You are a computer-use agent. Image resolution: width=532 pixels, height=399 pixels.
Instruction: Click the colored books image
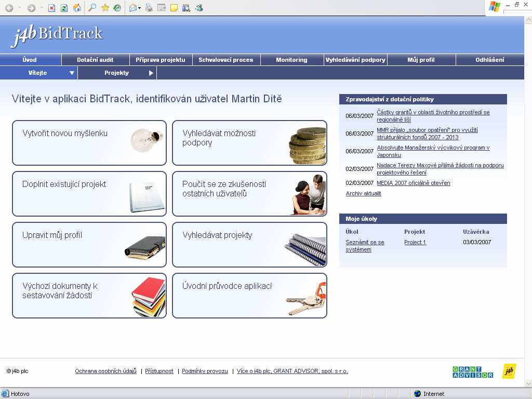point(149,297)
